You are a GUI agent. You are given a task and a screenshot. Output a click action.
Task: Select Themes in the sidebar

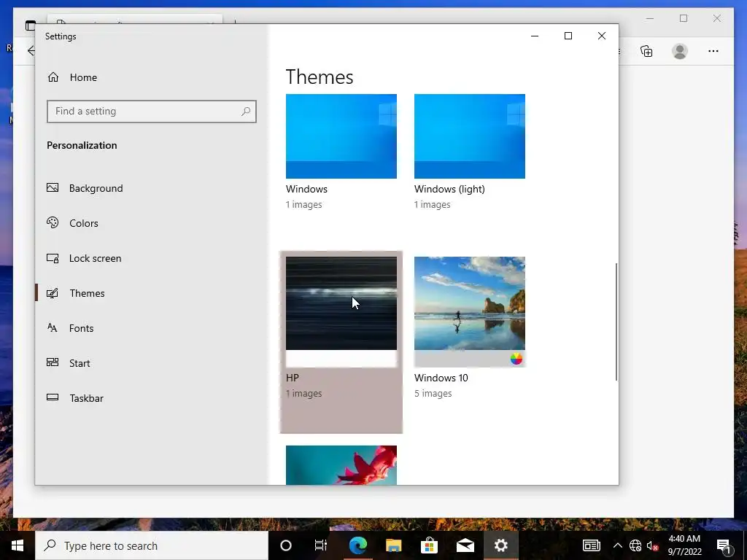[75, 293]
